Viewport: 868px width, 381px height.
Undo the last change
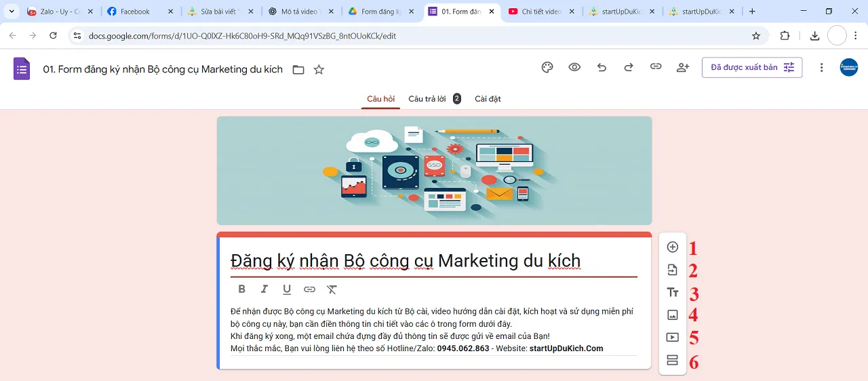tap(601, 67)
